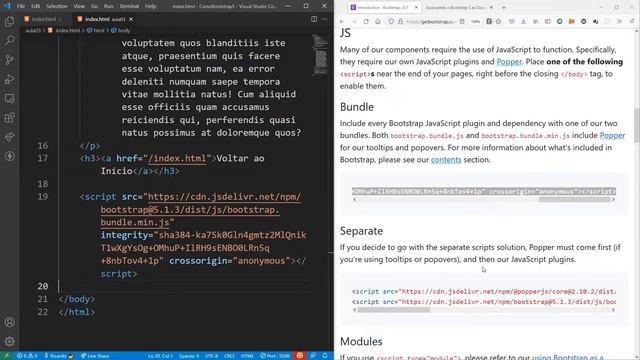Viewport: 640px width, 360px height.
Task: Bookmark this page with star icon
Action: 498,22
